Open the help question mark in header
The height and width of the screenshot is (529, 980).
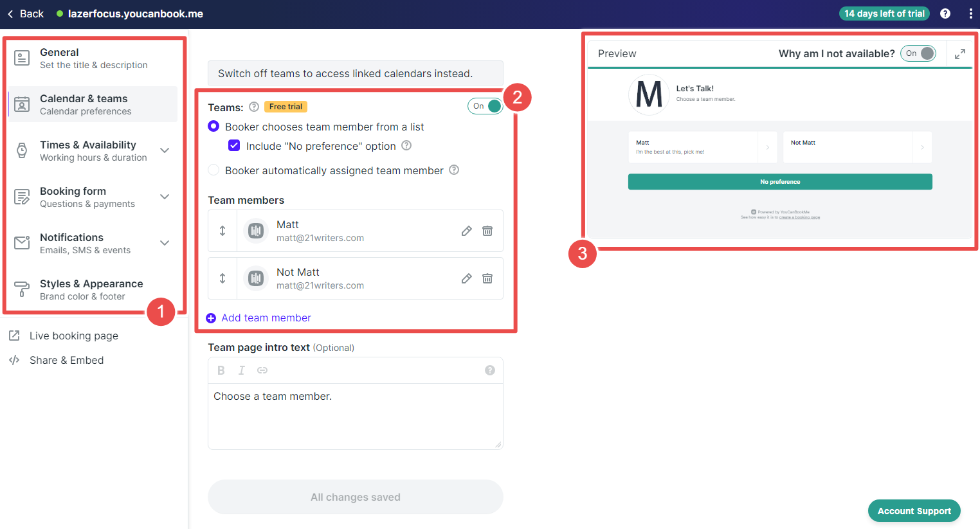pyautogui.click(x=945, y=13)
